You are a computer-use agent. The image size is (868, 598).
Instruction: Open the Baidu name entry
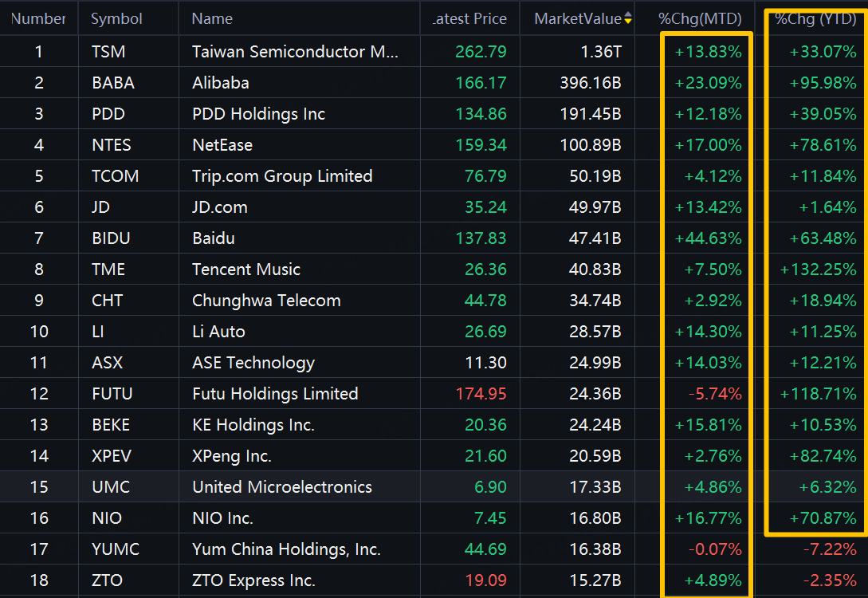pos(214,238)
